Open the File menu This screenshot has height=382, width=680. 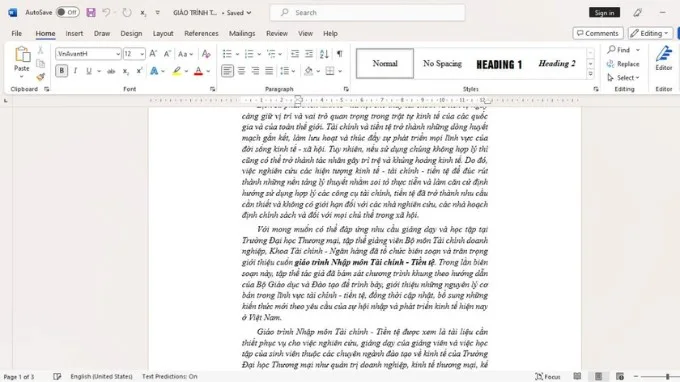coord(16,33)
